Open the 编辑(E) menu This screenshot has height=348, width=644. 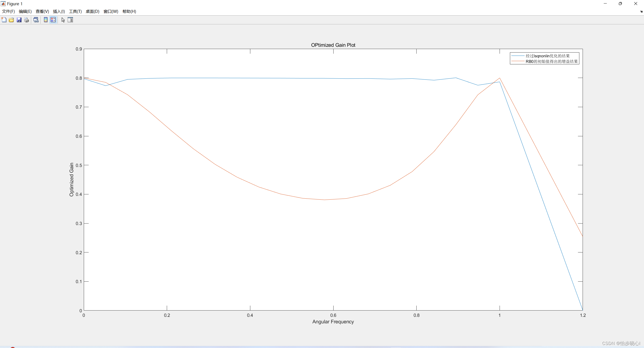25,11
